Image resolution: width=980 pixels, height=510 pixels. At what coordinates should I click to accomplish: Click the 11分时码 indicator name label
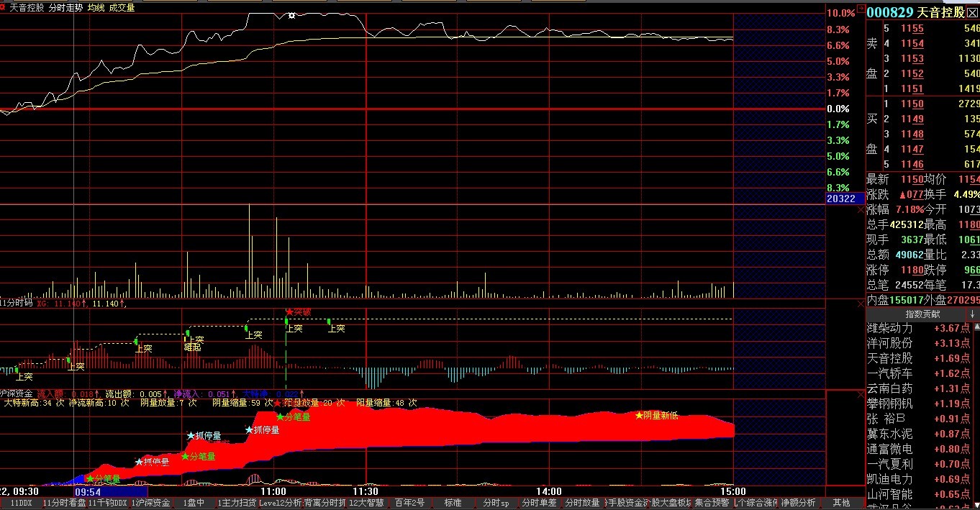pos(16,304)
